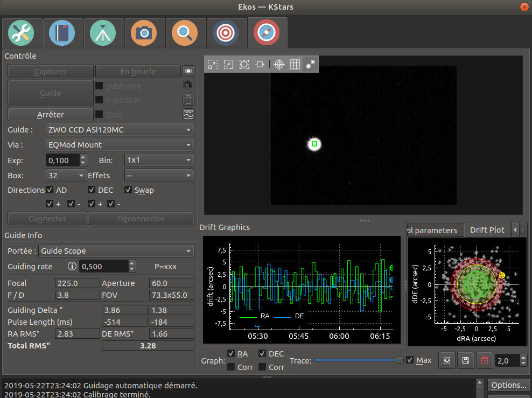Click the Guiding rate input field
The height and width of the screenshot is (398, 532).
click(x=103, y=266)
